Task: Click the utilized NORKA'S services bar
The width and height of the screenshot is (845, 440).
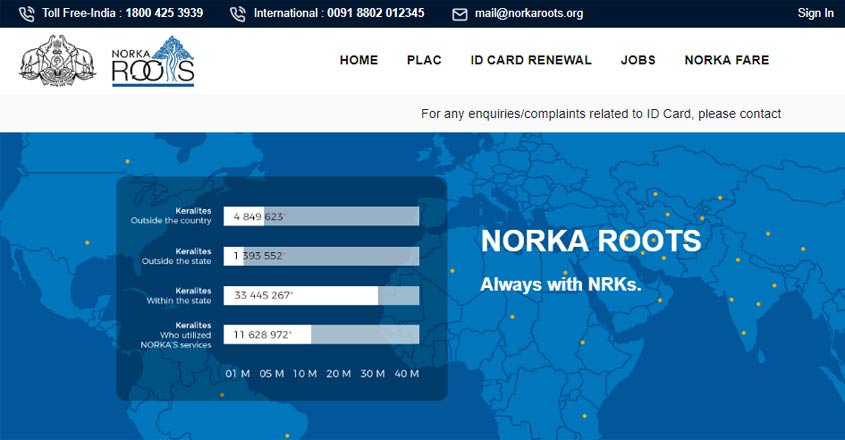Action: tap(321, 334)
